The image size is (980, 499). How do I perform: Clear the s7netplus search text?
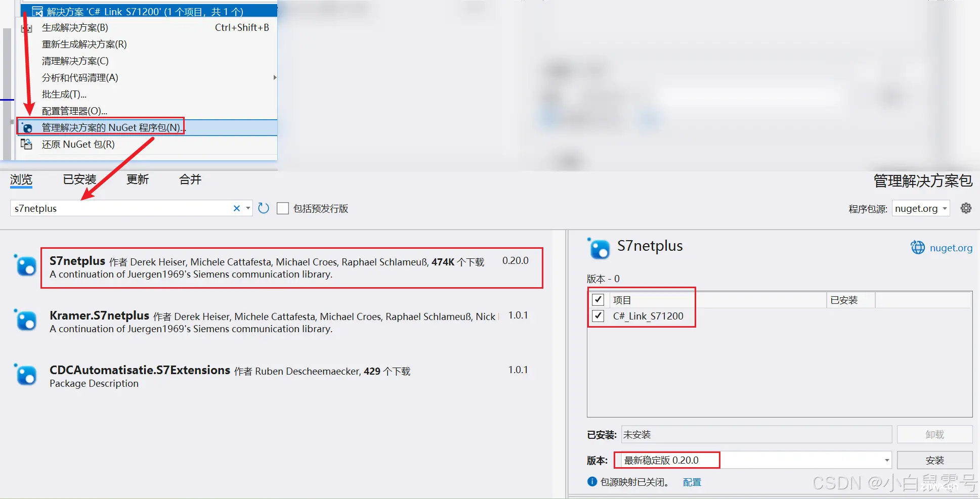click(x=236, y=208)
